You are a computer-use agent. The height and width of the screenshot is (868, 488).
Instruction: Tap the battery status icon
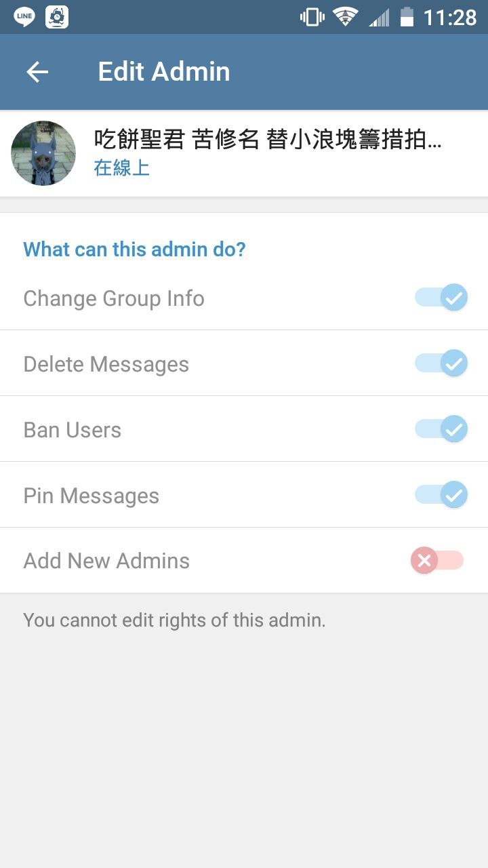[x=407, y=17]
